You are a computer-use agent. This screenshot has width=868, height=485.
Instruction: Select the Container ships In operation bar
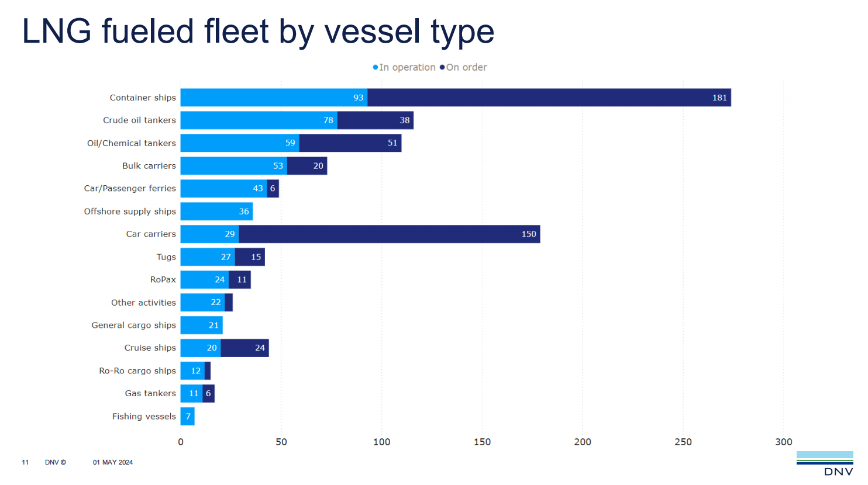[x=274, y=98]
